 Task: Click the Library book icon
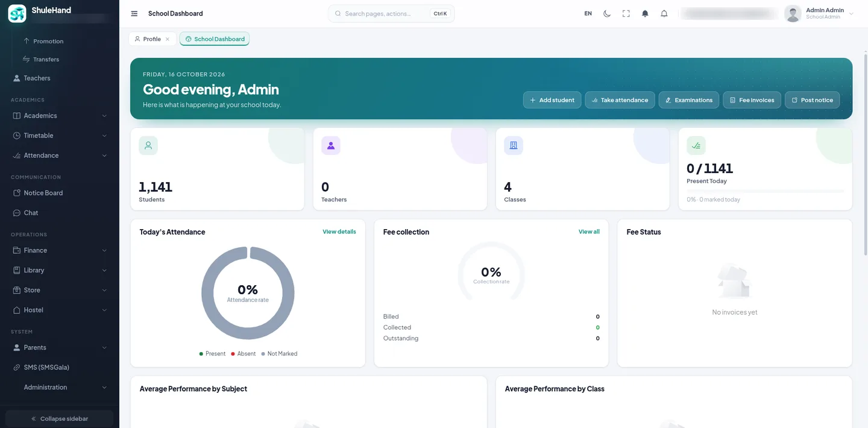(17, 270)
